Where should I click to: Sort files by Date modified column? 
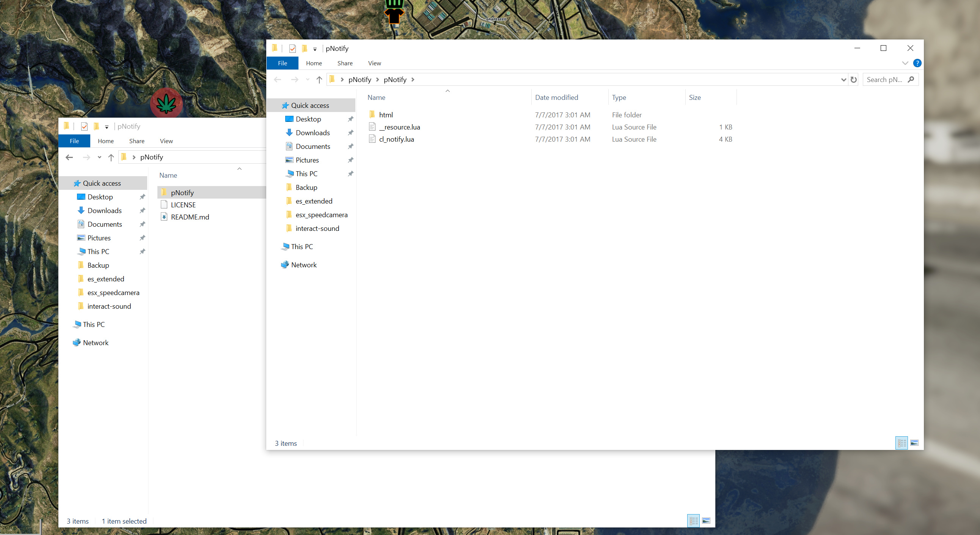(x=556, y=98)
